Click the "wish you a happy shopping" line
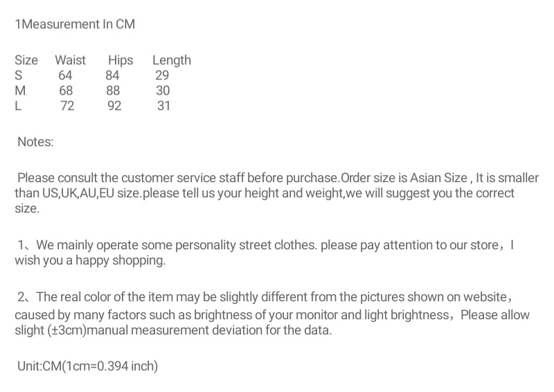 (90, 261)
